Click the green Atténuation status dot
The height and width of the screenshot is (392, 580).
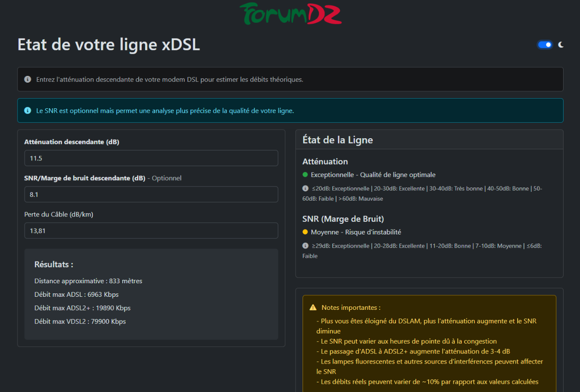[305, 175]
